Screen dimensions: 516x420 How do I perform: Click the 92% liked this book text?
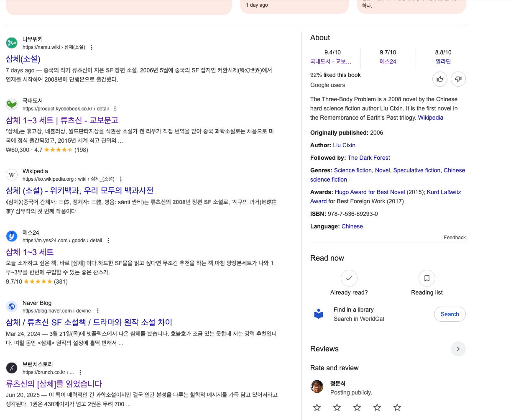point(335,75)
